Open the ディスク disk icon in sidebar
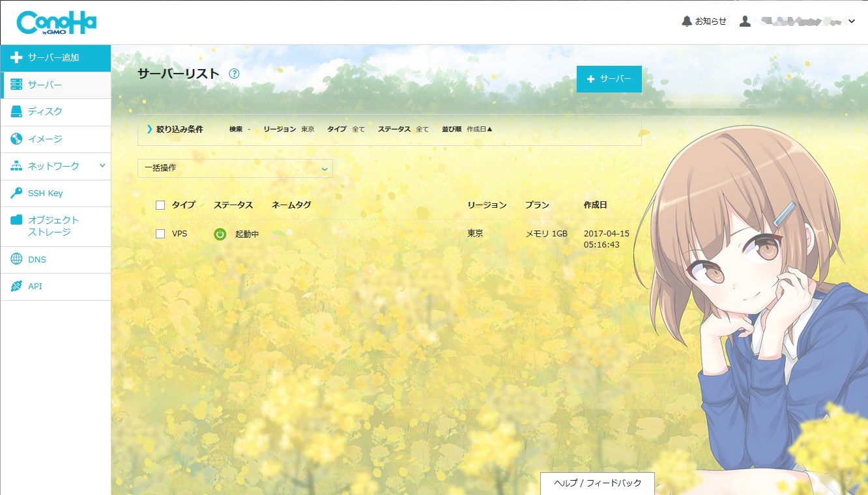The width and height of the screenshot is (868, 495). coord(16,112)
